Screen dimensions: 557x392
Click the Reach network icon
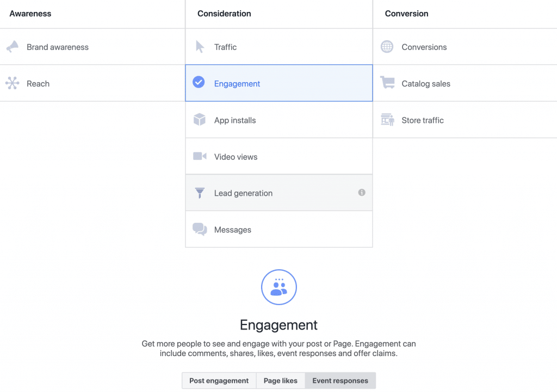(13, 83)
